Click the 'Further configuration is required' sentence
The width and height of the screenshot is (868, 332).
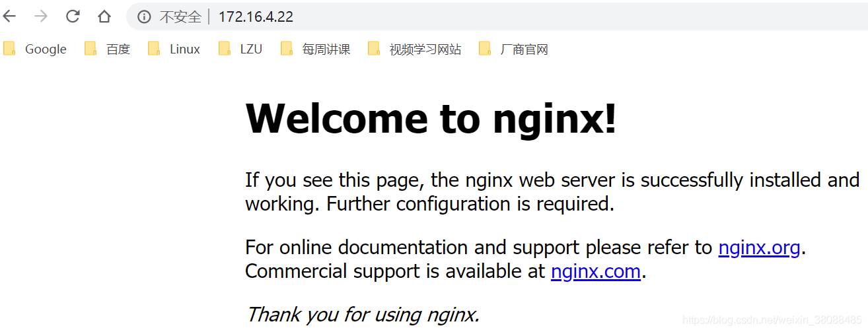(x=470, y=204)
